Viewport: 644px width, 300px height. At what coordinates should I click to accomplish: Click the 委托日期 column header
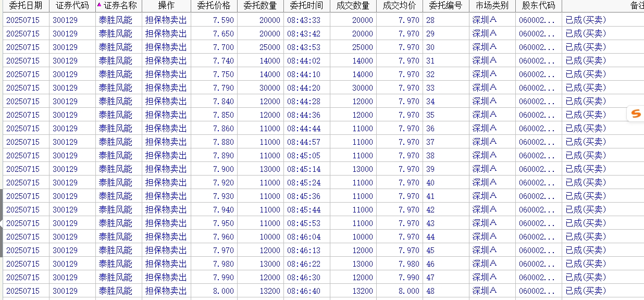(x=26, y=6)
